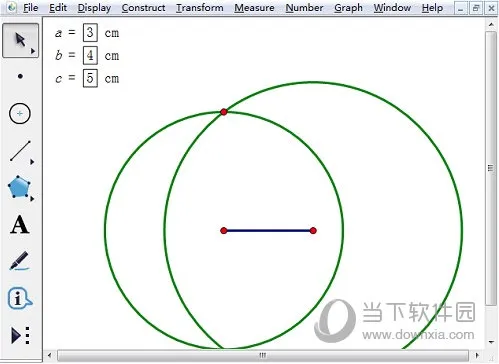
Task: Select the Point tool
Action: click(20, 76)
